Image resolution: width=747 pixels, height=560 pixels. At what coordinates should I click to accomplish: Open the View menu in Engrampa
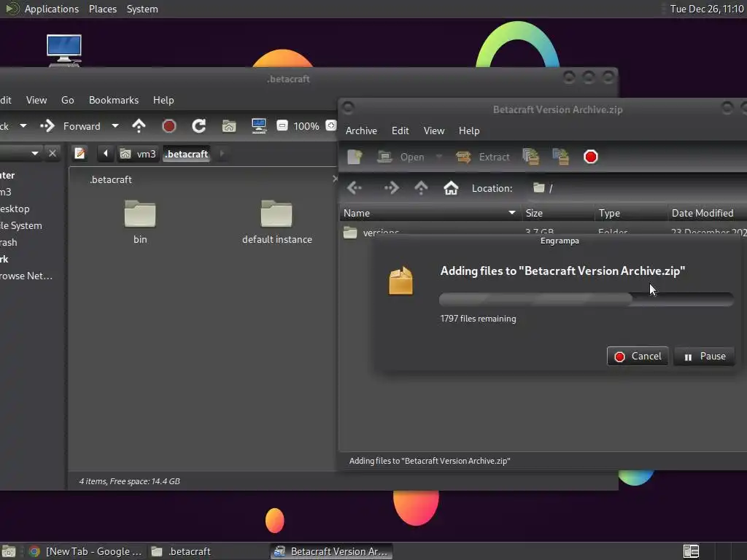[434, 131]
